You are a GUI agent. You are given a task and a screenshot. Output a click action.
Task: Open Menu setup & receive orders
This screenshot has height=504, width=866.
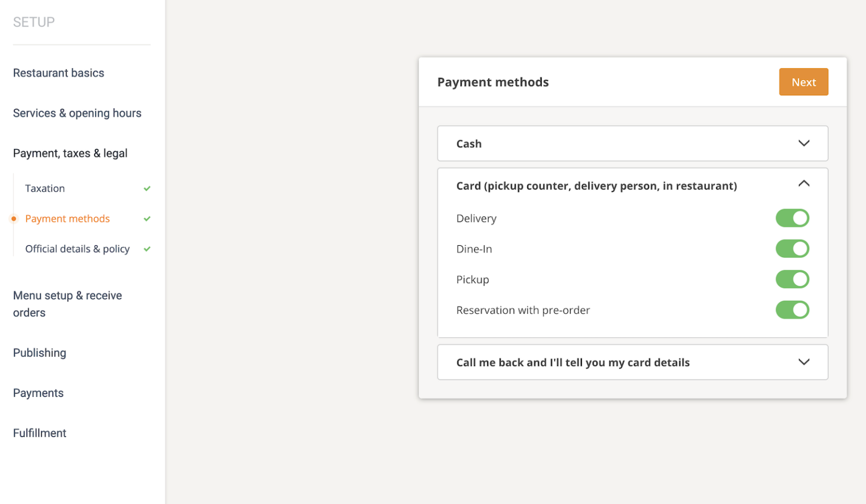click(67, 303)
